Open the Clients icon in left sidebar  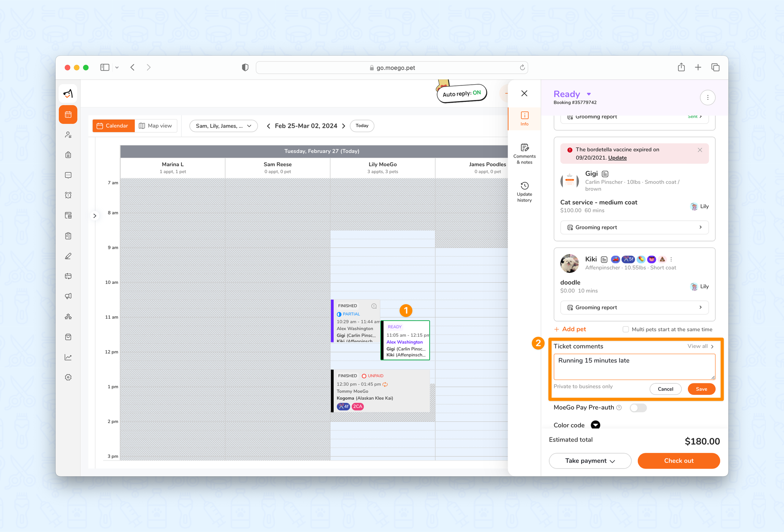tap(68, 135)
